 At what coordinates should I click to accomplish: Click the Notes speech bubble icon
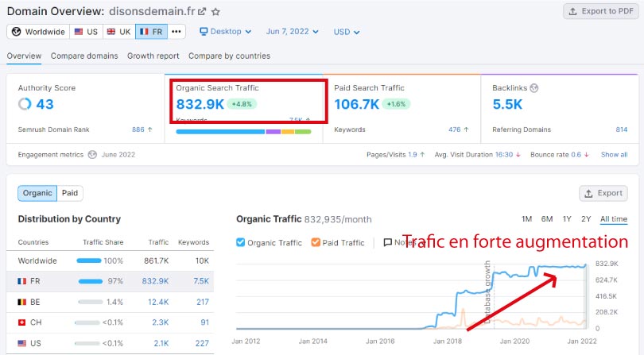coord(387,242)
